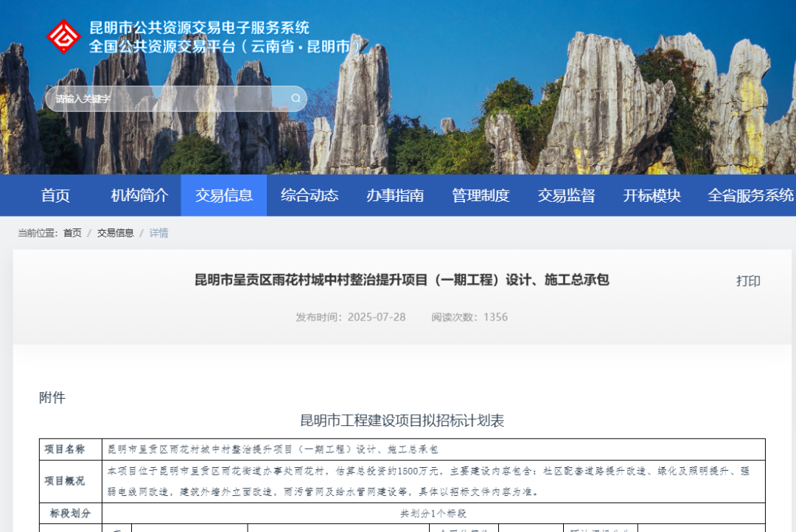This screenshot has height=532, width=796.
Task: Select the highlighted 交易信息 navigation tab
Action: tap(224, 195)
